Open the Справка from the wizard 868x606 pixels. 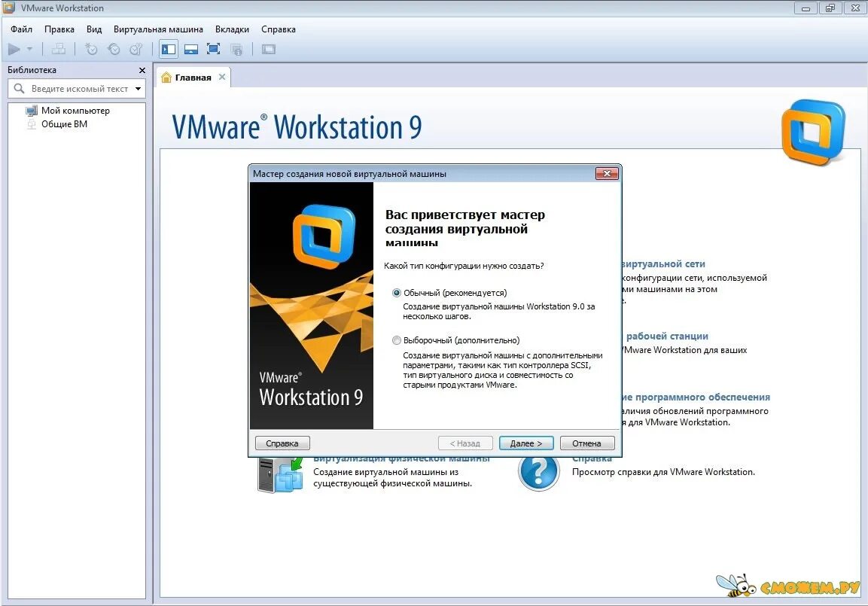282,443
